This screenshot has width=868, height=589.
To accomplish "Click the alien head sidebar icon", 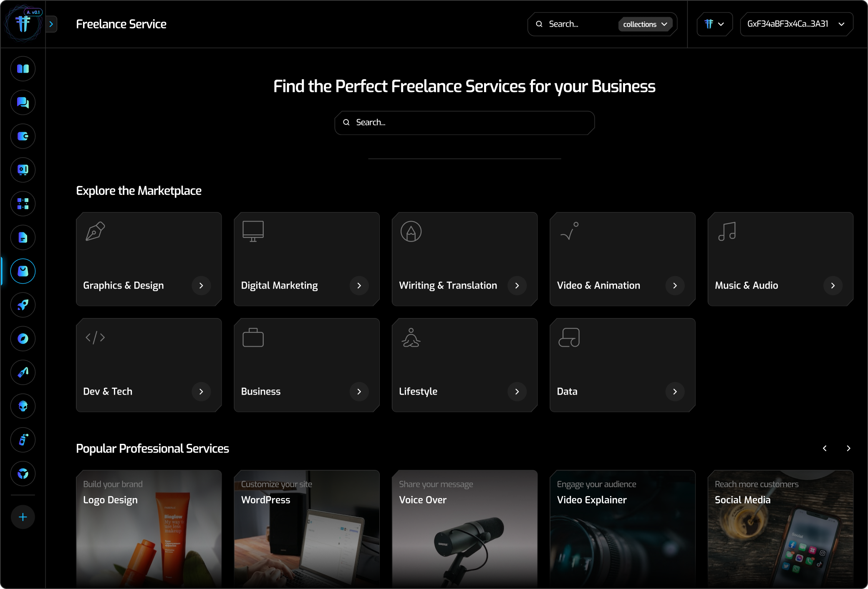I will pyautogui.click(x=23, y=406).
